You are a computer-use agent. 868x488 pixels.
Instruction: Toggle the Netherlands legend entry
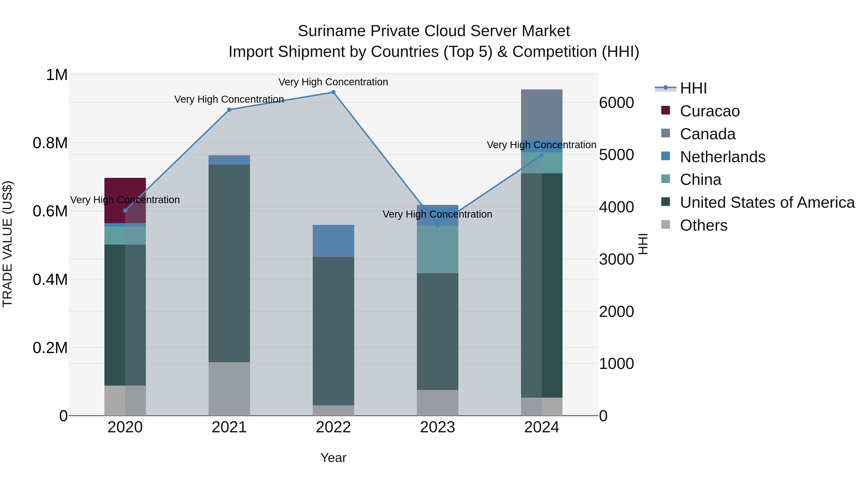pyautogui.click(x=713, y=157)
